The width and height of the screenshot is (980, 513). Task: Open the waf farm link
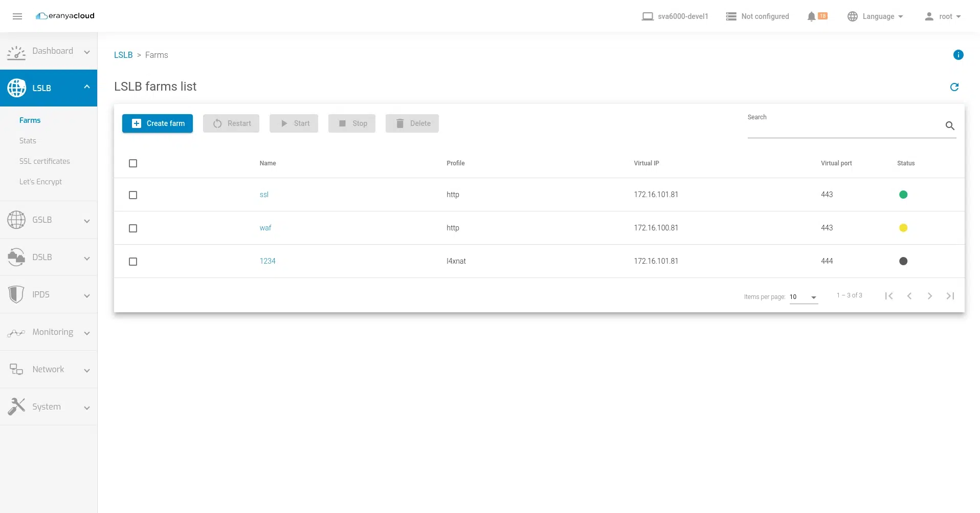[x=265, y=228]
